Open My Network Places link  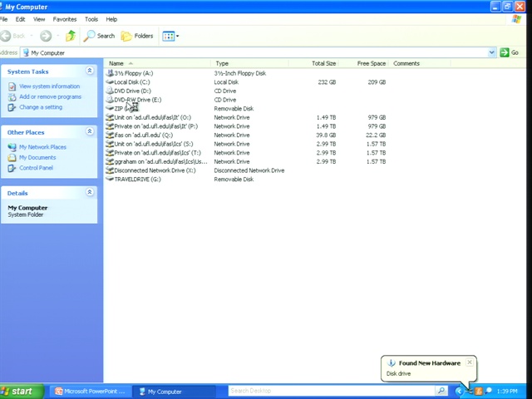(42, 147)
